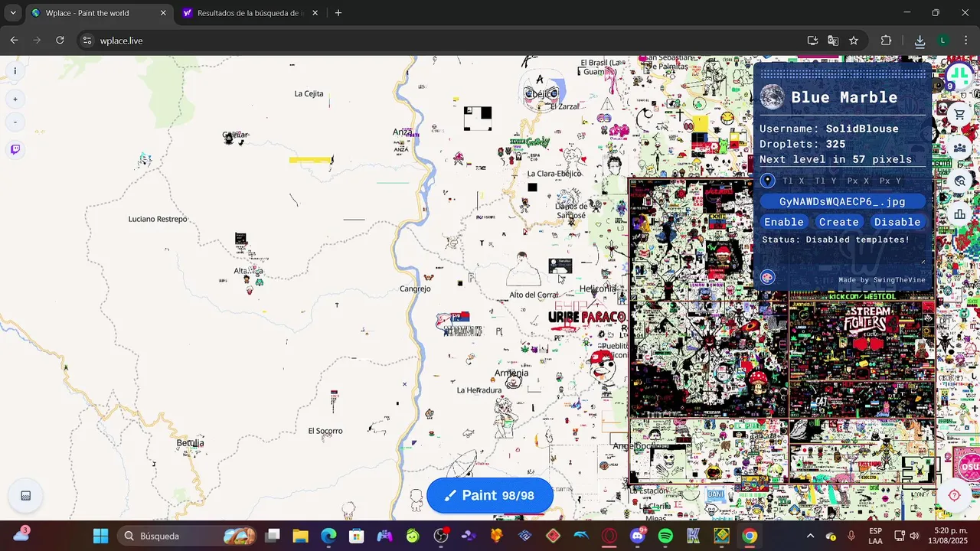Switch to Wplace - Paint the world tab

[98, 13]
